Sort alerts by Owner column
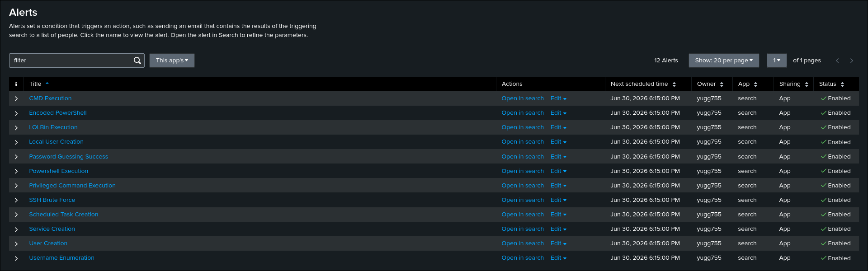Viewport: 868px width, 271px height. [x=710, y=84]
